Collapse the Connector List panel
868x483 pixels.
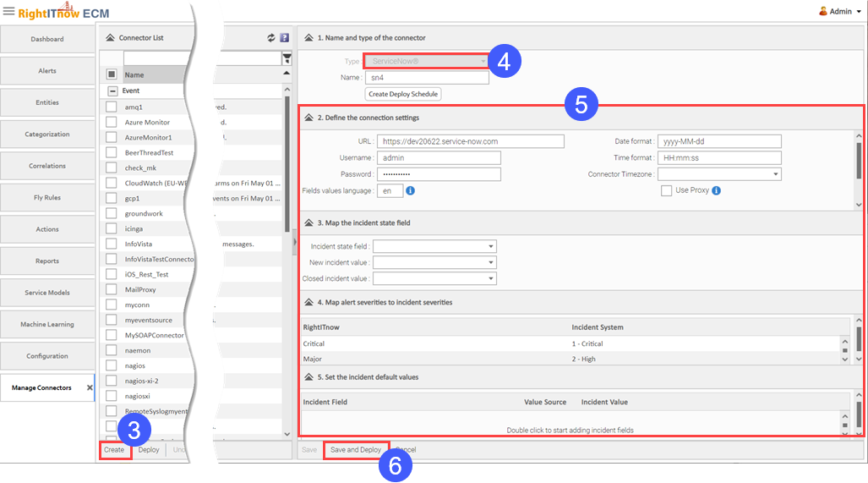pos(110,38)
